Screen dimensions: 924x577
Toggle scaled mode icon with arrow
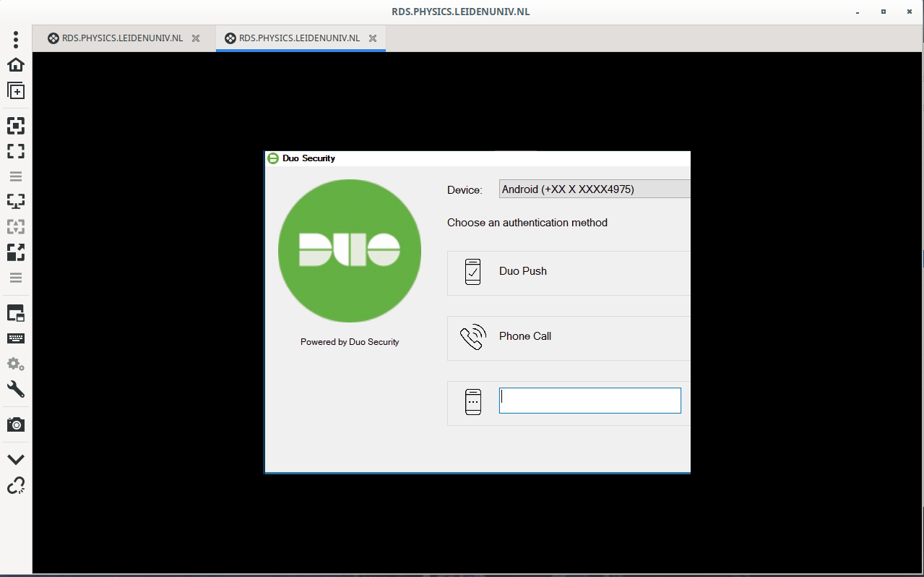point(16,252)
